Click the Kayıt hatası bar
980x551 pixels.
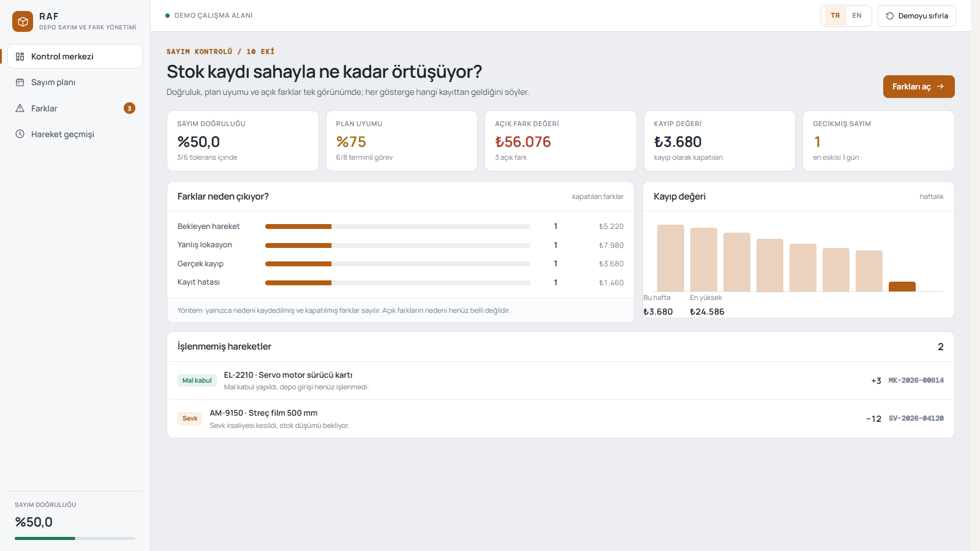click(398, 283)
